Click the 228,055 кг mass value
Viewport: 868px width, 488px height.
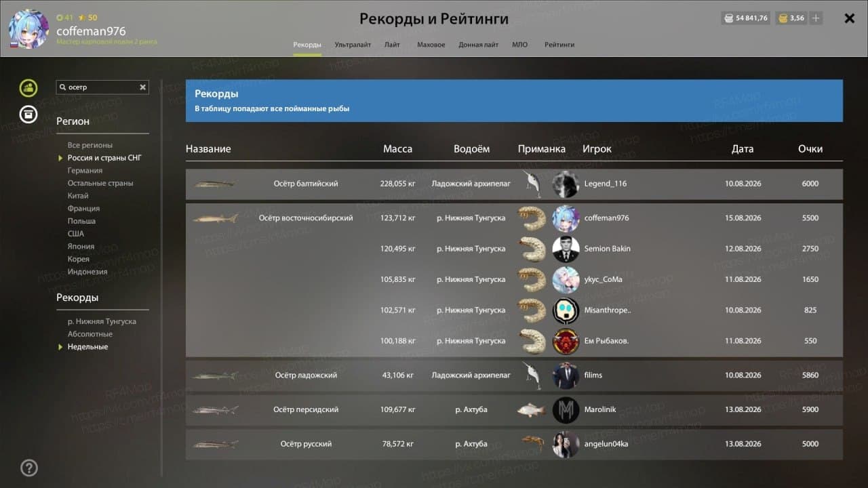(x=397, y=184)
